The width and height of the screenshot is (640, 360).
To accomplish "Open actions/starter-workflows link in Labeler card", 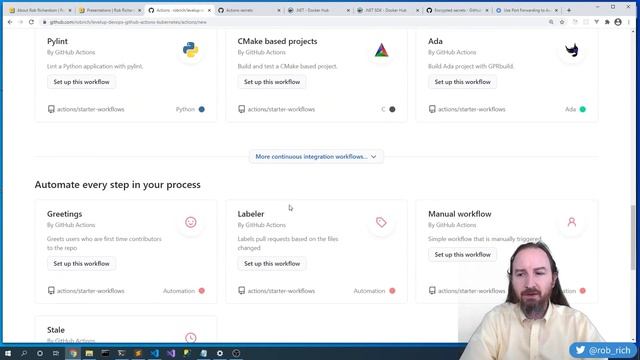I will pyautogui.click(x=281, y=291).
